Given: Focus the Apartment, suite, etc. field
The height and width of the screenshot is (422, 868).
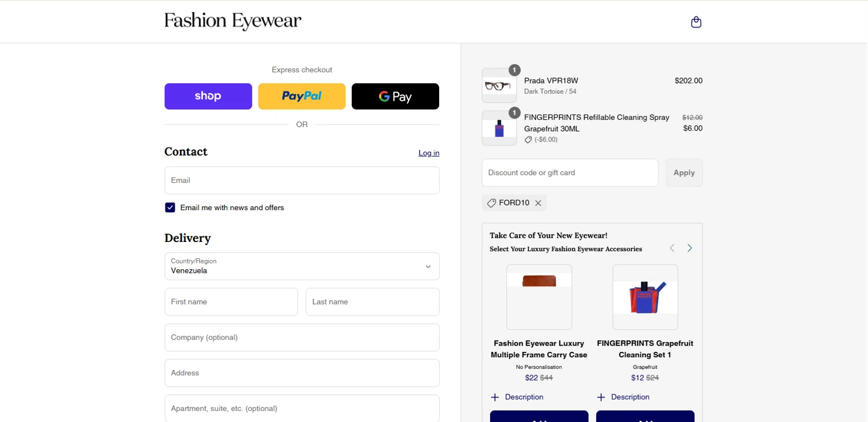Looking at the screenshot, I should point(302,408).
